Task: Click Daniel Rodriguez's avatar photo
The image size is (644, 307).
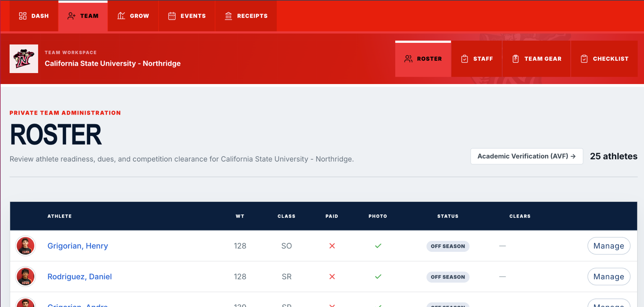Action: pyautogui.click(x=25, y=276)
